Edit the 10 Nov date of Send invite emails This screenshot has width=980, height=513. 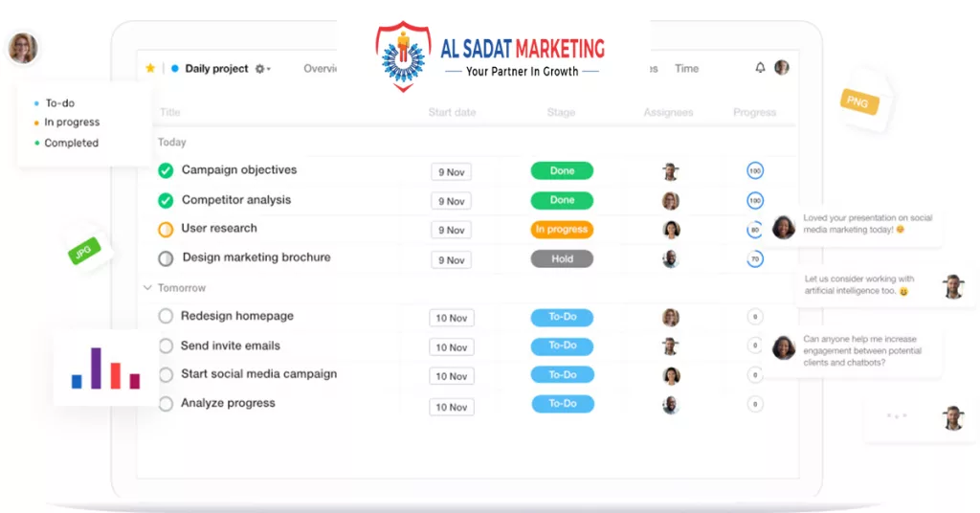(x=452, y=347)
